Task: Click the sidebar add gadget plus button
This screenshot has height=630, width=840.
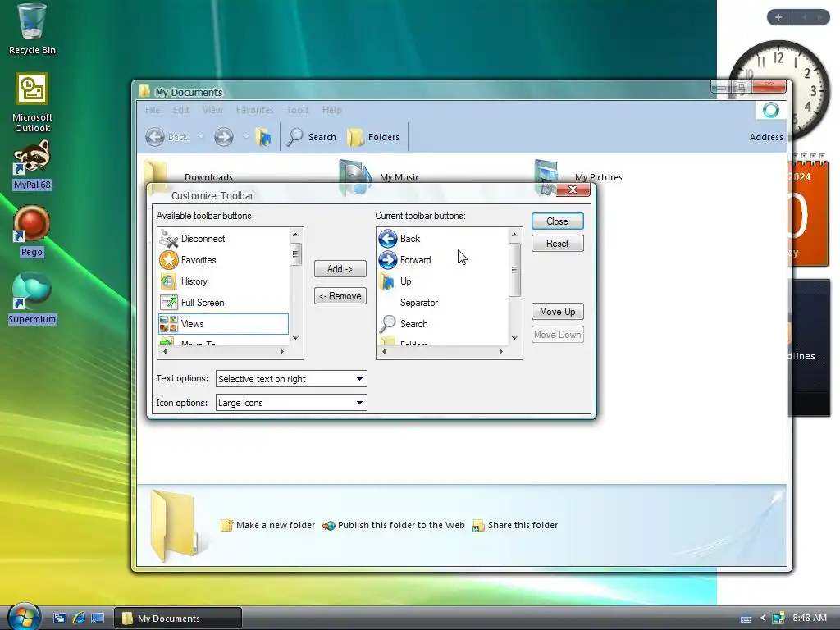Action: point(778,17)
